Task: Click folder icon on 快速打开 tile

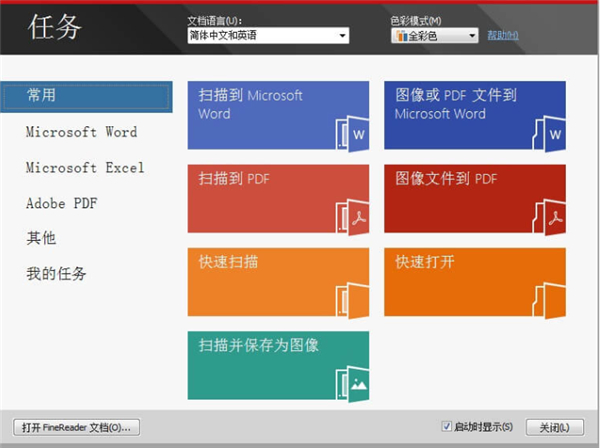Action: [x=550, y=299]
